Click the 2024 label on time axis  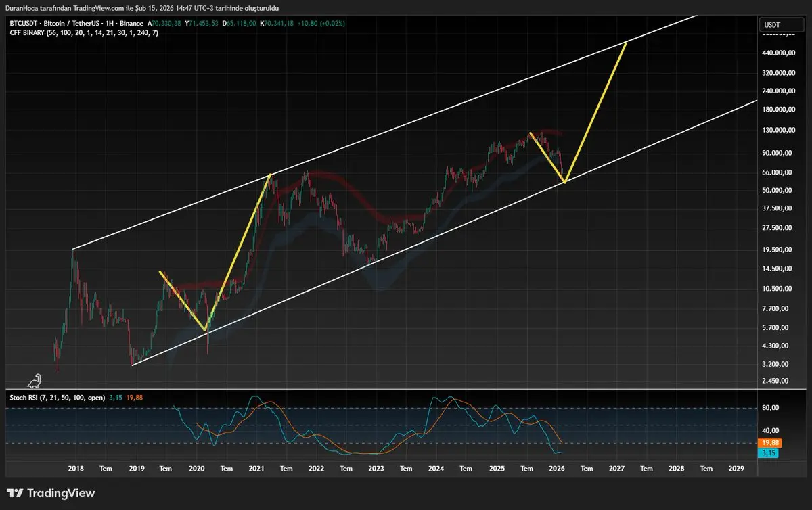[436, 468]
